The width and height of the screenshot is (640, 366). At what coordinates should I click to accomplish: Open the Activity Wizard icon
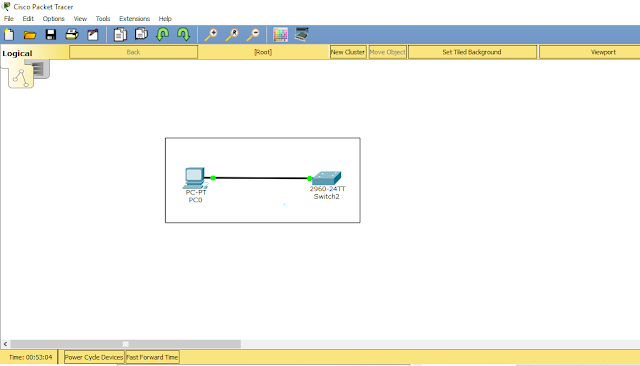[x=93, y=35]
